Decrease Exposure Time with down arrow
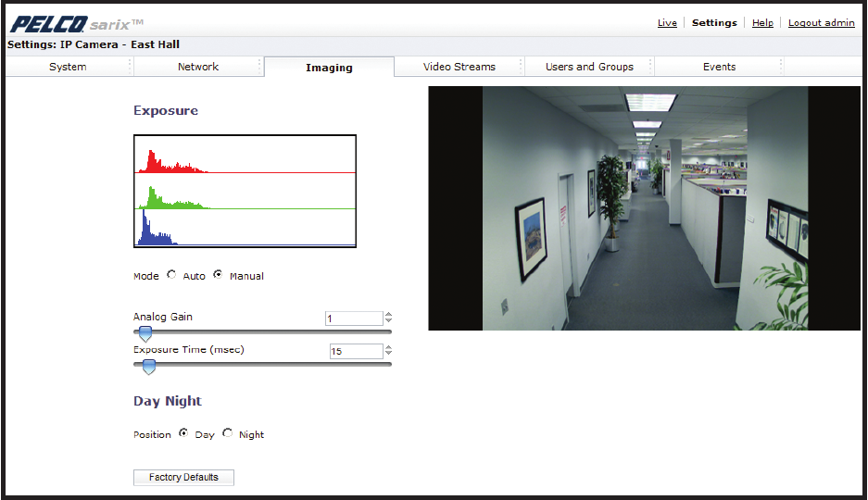The height and width of the screenshot is (500, 868). tap(388, 355)
